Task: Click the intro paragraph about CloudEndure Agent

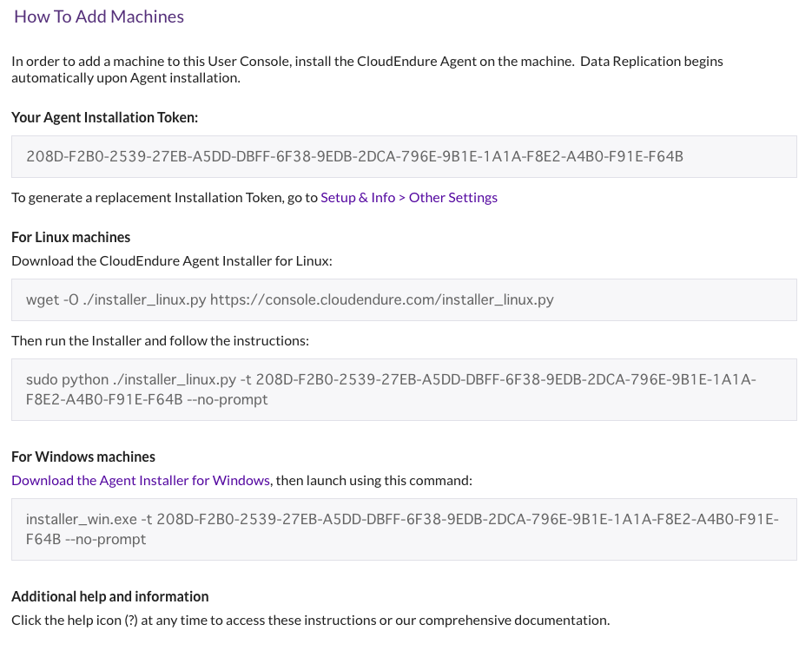Action: pos(367,69)
